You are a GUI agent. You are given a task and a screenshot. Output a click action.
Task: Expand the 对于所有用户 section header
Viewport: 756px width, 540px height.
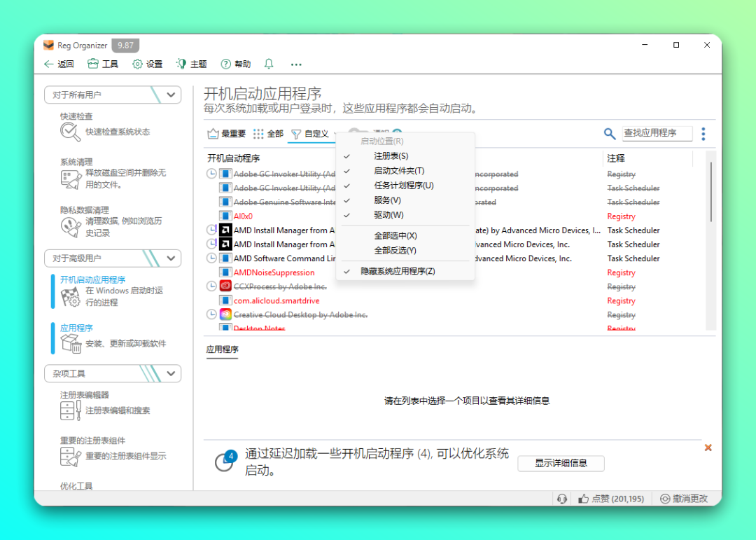(x=113, y=95)
